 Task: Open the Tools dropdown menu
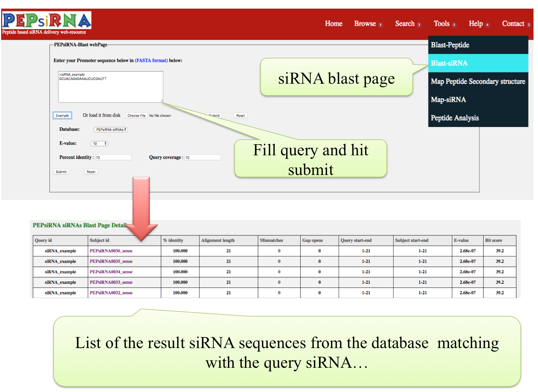click(442, 23)
